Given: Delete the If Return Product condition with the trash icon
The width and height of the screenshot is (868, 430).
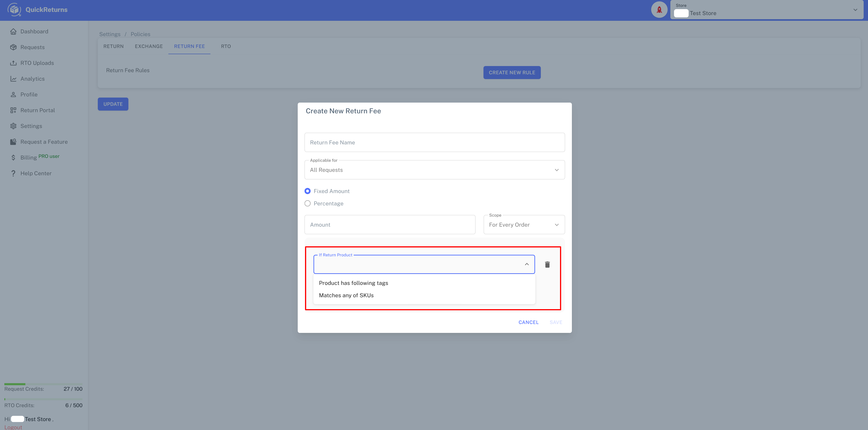Looking at the screenshot, I should (547, 265).
